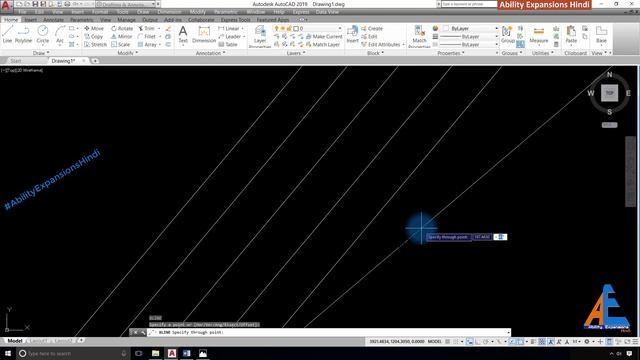The image size is (640, 360).
Task: Toggle lineweight display in status bar
Action: 534,342
